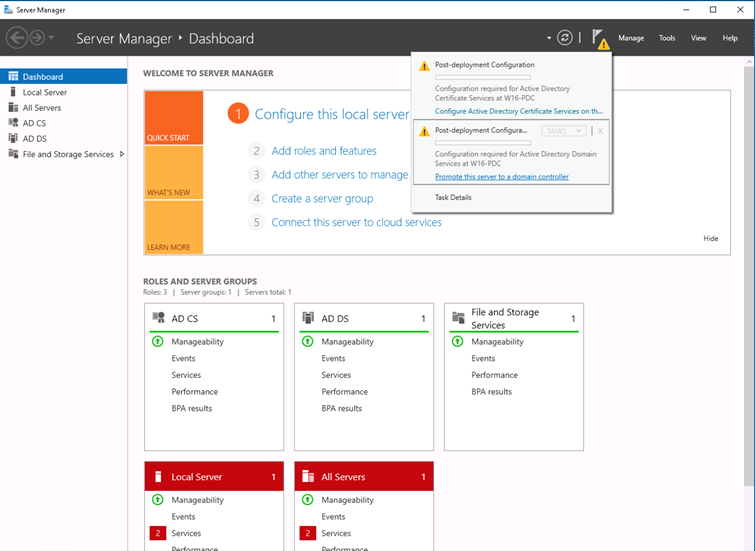Click Manageability status icon in AD DS tile
This screenshot has height=551, width=755.
[308, 341]
